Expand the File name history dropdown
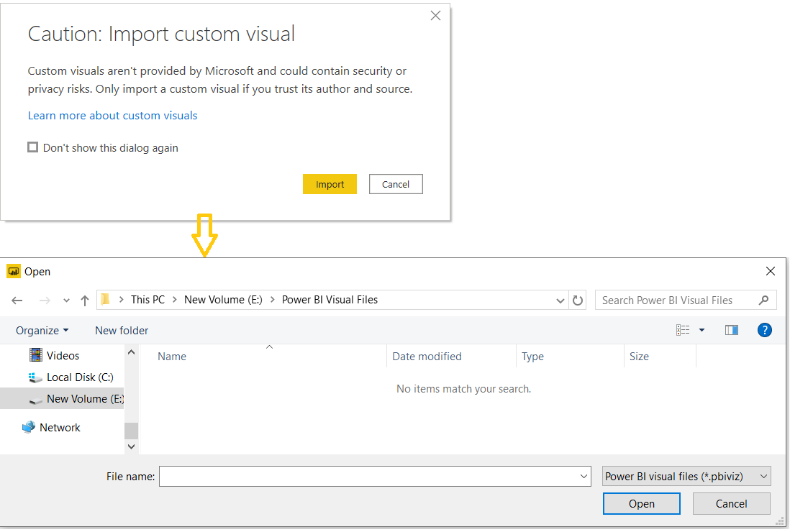This screenshot has height=532, width=790. pos(584,476)
